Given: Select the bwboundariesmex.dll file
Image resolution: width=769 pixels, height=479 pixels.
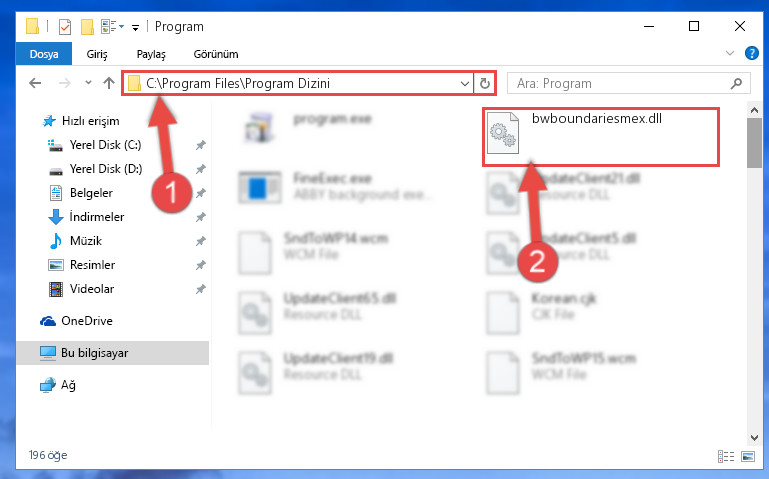Looking at the screenshot, I should point(600,137).
